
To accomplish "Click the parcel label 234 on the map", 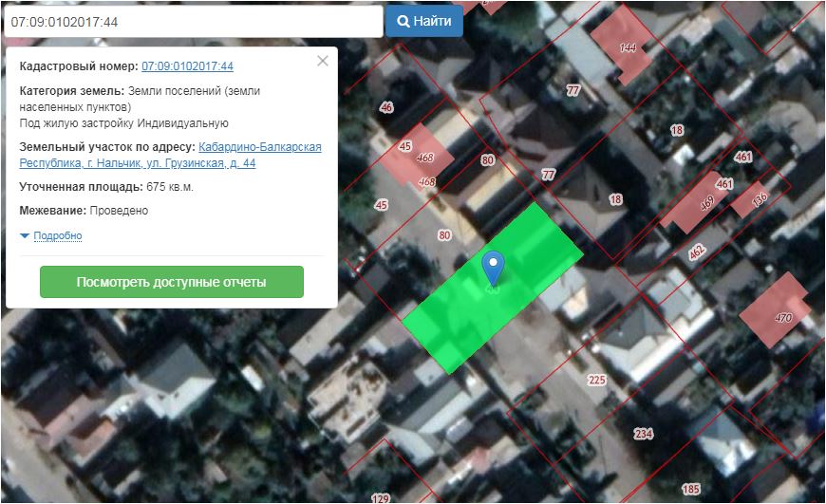I will pos(644,434).
